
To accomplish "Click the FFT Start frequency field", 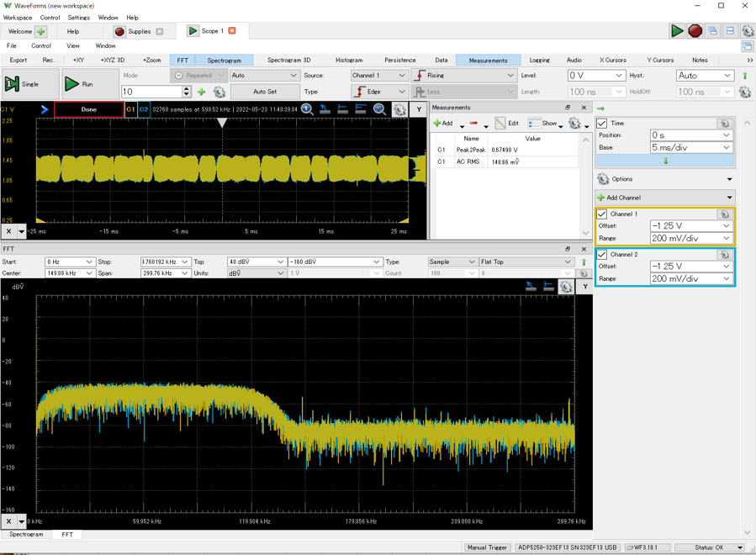I will pos(69,262).
